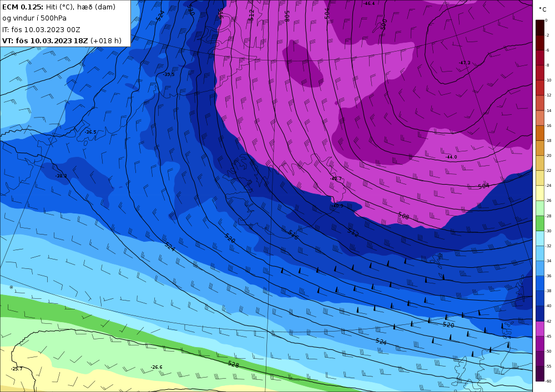This screenshot has height=392, width=555.
Task: Click the light green swatch between -26 and -28
Action: coord(540,208)
